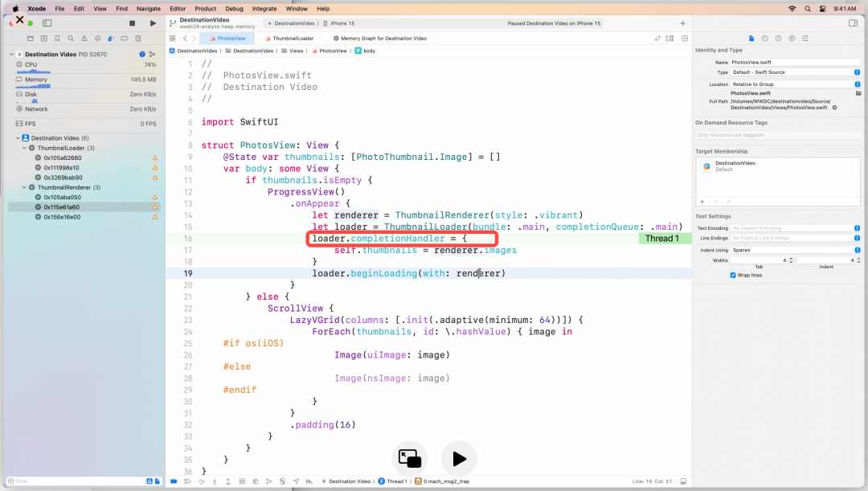Open the related items grid menu
This screenshot has width=868, height=491.
pyautogui.click(x=172, y=39)
